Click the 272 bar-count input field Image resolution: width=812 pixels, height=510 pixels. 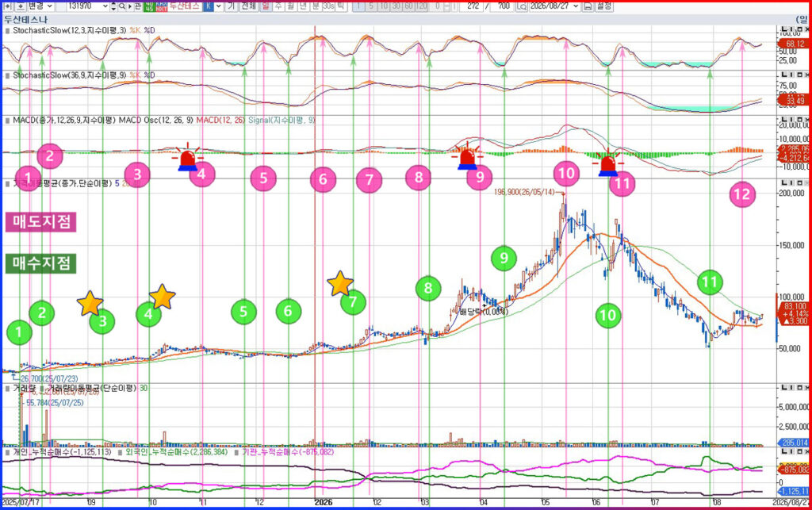coord(473,6)
